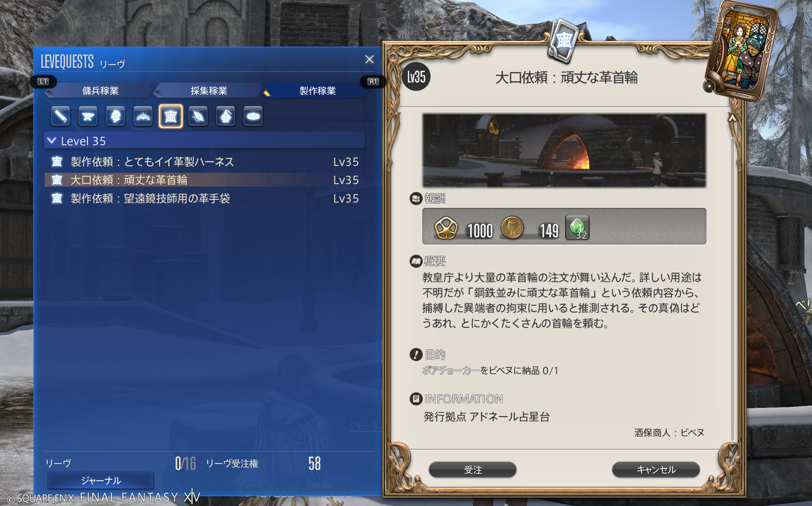This screenshot has height=506, width=812.
Task: Select the Weaver needle class icon
Action: (198, 116)
